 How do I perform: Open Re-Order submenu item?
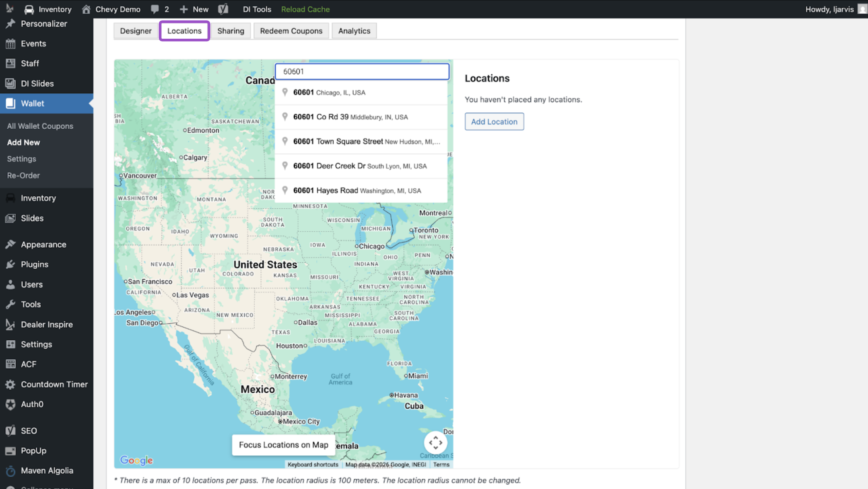point(23,175)
